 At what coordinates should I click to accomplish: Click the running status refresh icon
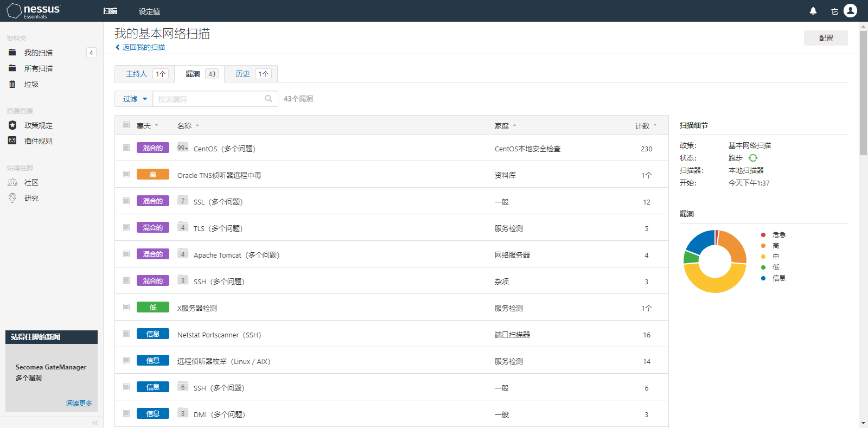[753, 158]
